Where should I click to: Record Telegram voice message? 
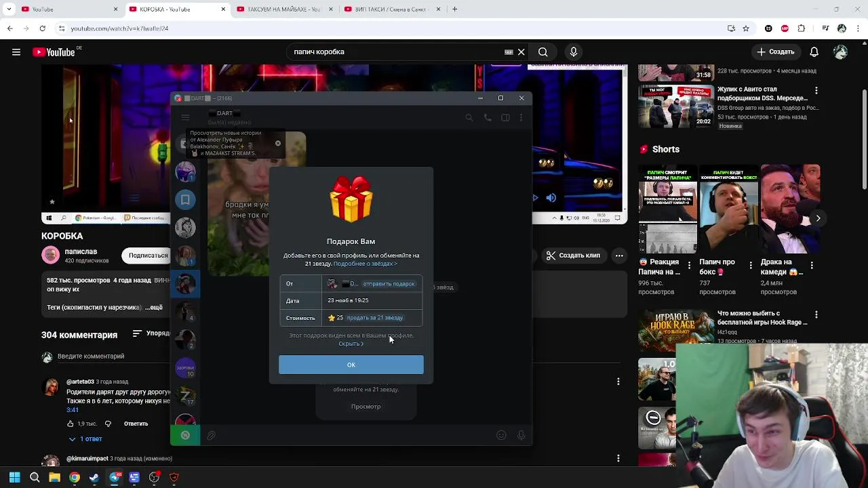click(521, 435)
